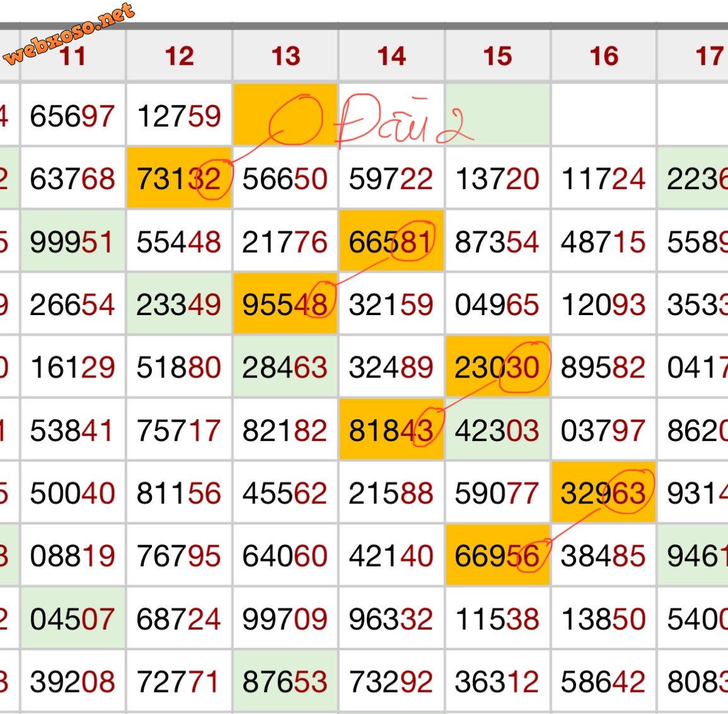Click column header 13
This screenshot has width=728, height=714.
point(286,56)
